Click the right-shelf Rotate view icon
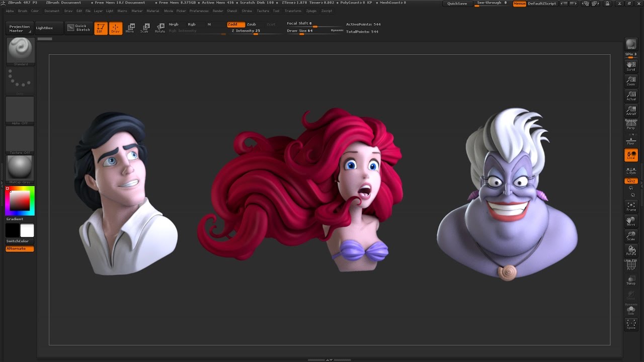This screenshot has width=644, height=362. 631,250
